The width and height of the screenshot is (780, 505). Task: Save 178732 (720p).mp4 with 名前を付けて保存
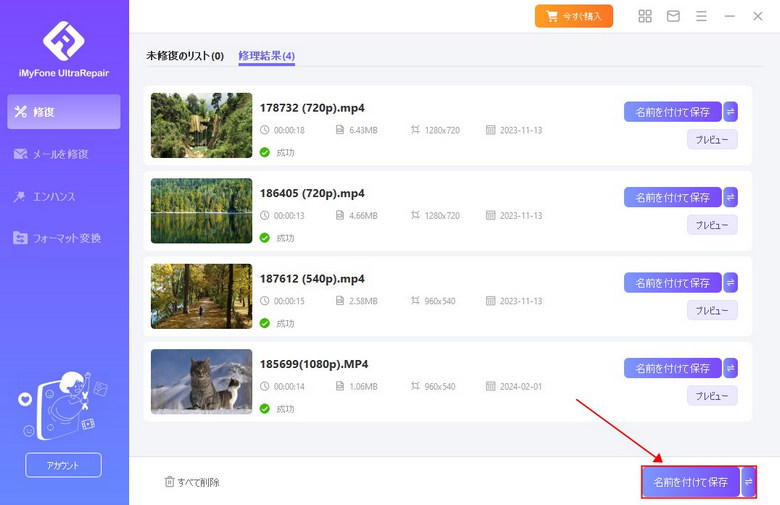point(673,112)
